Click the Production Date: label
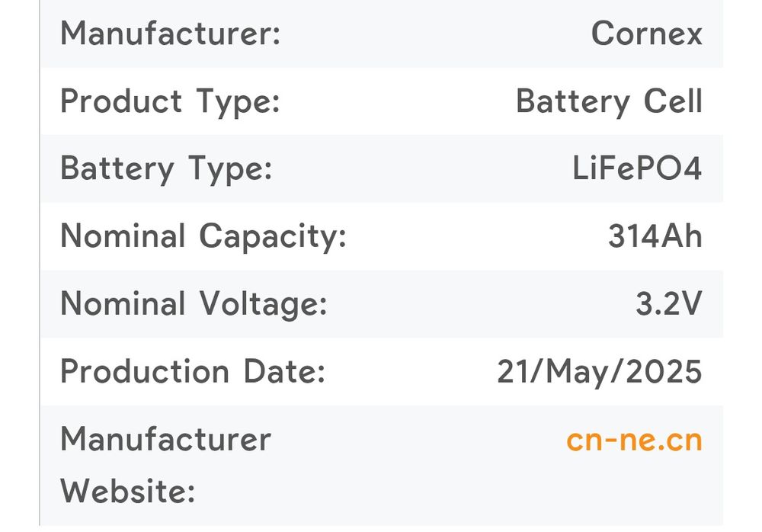Image resolution: width=762 pixels, height=532 pixels. tap(193, 372)
